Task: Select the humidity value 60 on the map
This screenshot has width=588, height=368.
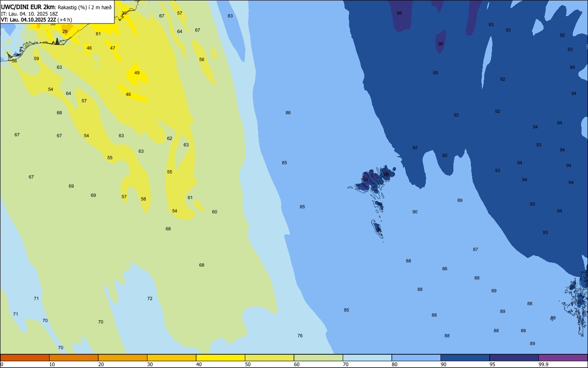Action: point(215,212)
